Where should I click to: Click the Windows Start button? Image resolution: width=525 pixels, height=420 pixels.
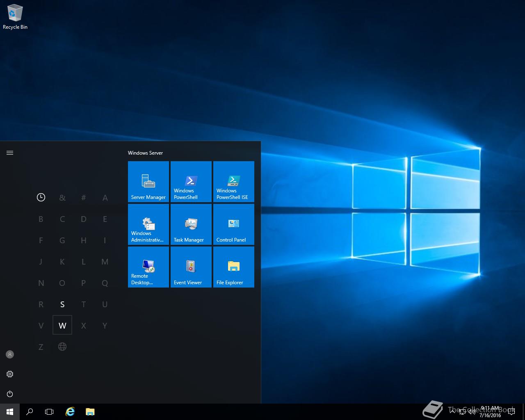click(10, 412)
